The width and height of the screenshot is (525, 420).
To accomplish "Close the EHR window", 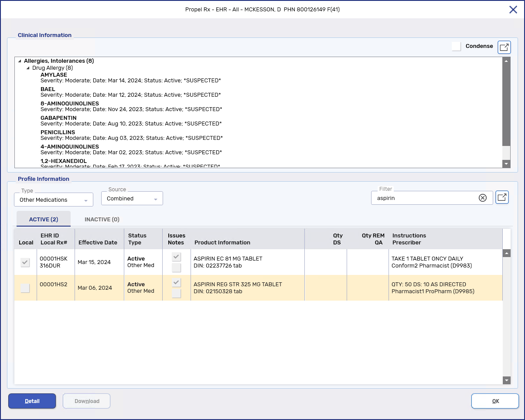I will (513, 10).
